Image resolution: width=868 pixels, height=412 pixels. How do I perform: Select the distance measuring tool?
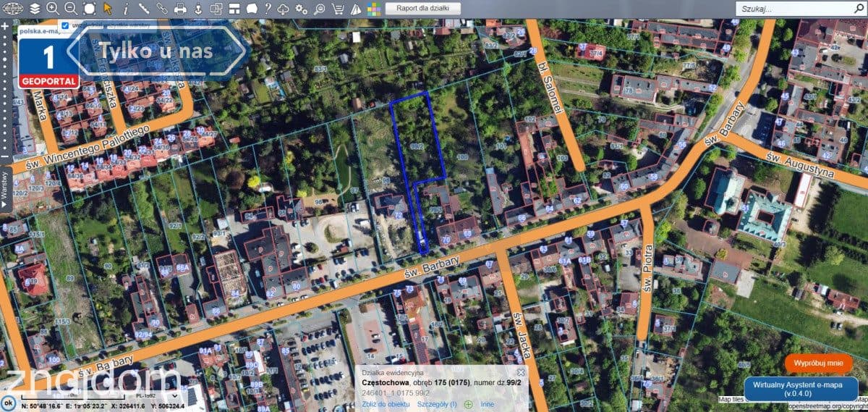144,9
